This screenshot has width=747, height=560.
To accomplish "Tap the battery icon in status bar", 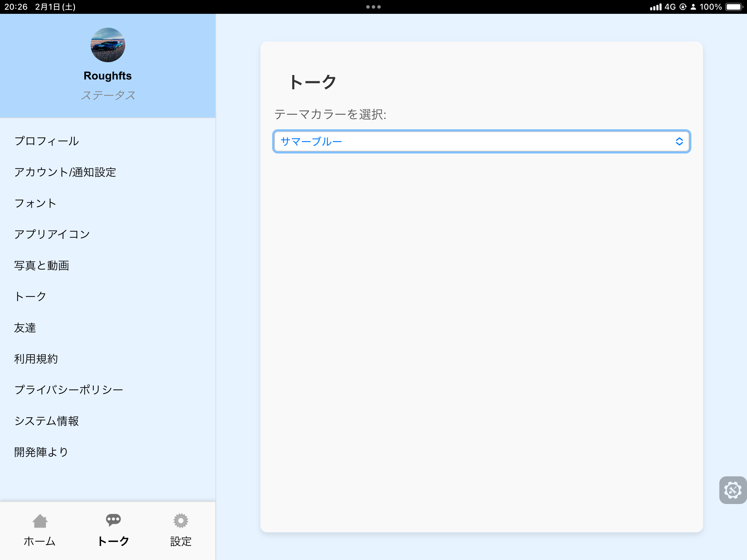I will coord(734,7).
